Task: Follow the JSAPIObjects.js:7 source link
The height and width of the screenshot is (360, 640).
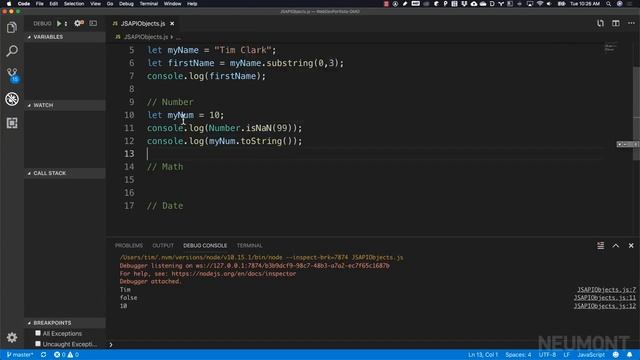Action: click(606, 290)
